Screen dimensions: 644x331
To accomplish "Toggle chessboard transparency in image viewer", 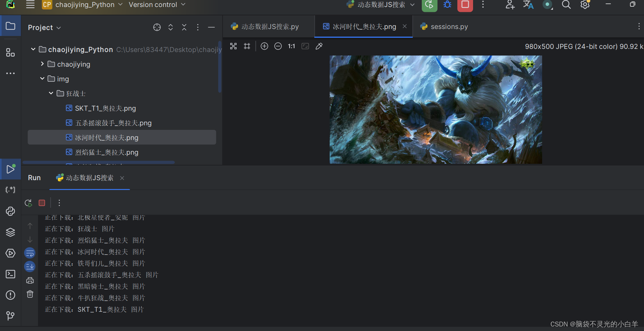I will pyautogui.click(x=233, y=46).
